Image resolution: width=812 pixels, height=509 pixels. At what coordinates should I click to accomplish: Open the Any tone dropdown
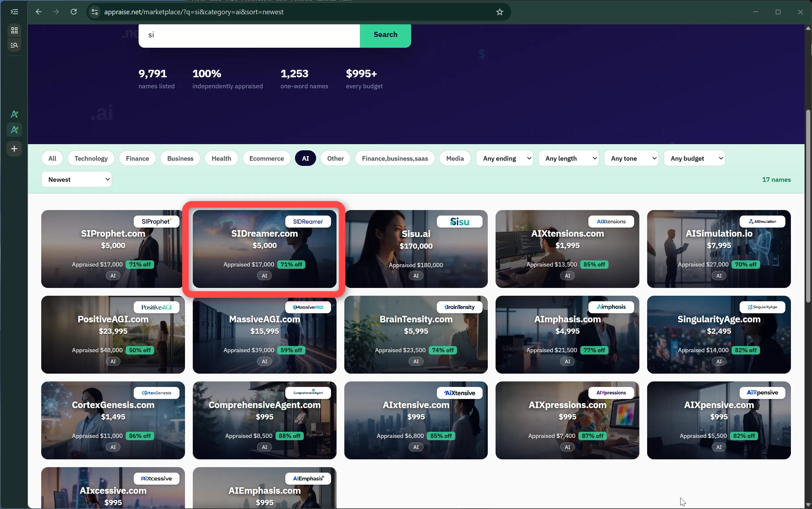coord(631,158)
